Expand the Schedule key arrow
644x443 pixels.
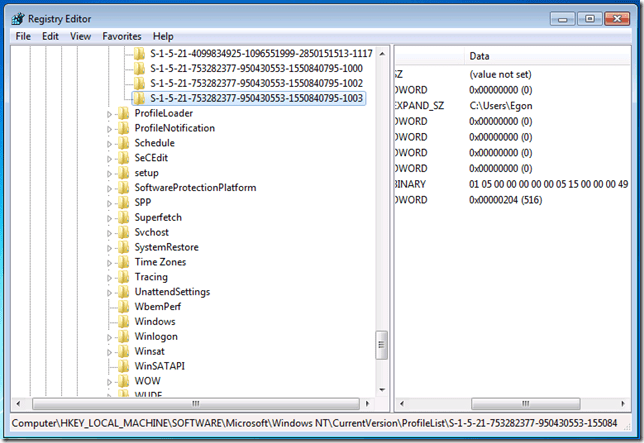pyautogui.click(x=110, y=143)
